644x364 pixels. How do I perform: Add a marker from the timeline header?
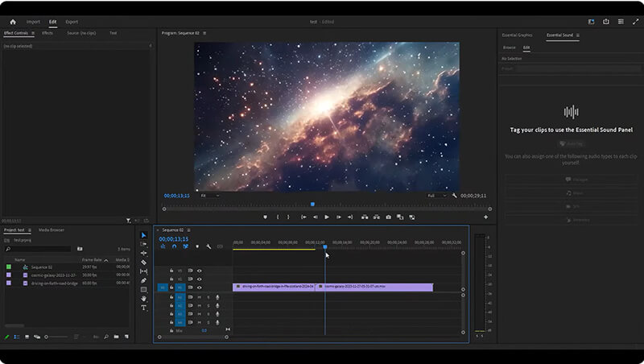(197, 246)
